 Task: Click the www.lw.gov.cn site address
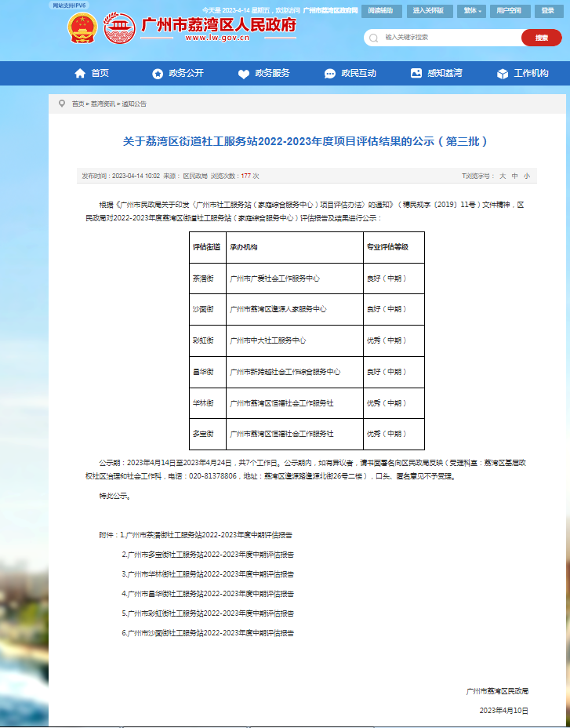tap(218, 38)
